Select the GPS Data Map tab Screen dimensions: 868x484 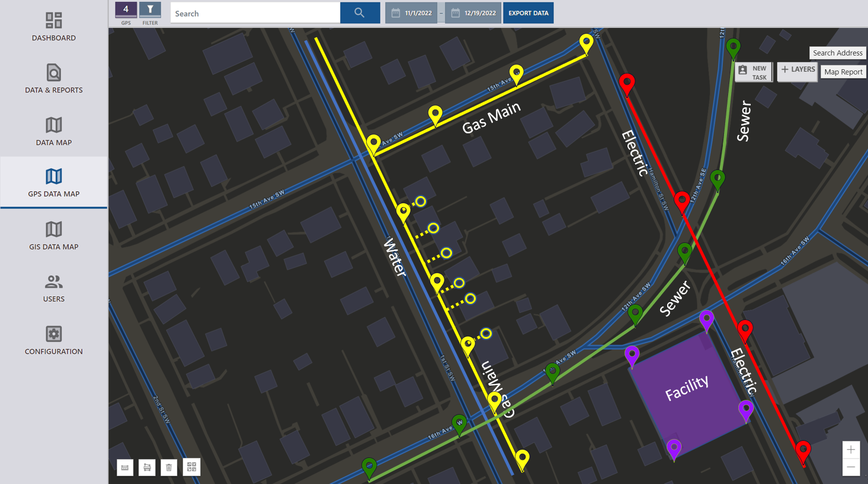[53, 182]
